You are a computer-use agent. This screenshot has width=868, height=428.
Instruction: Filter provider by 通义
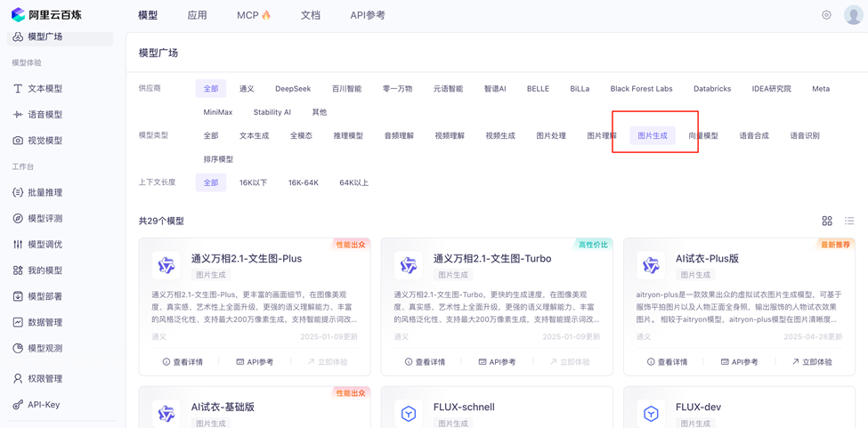point(247,88)
